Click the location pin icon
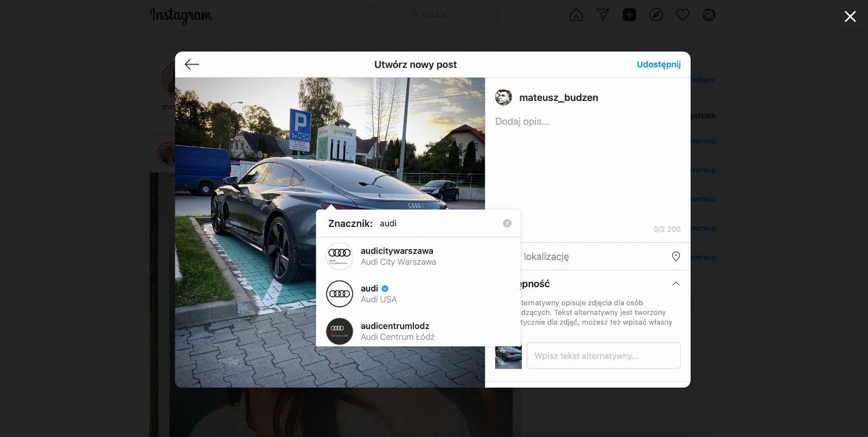 (675, 256)
